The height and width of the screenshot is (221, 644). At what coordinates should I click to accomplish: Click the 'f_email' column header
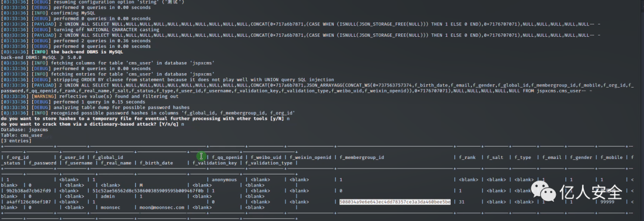coord(552,157)
